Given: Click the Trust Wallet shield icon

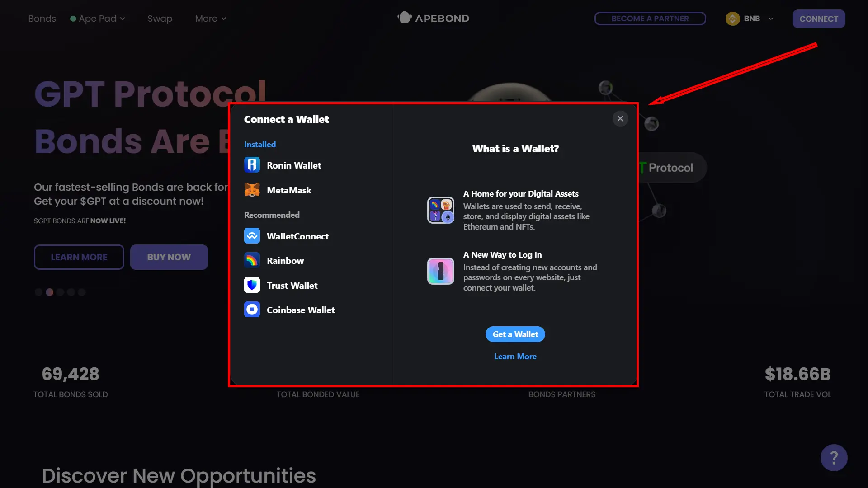Looking at the screenshot, I should point(251,285).
